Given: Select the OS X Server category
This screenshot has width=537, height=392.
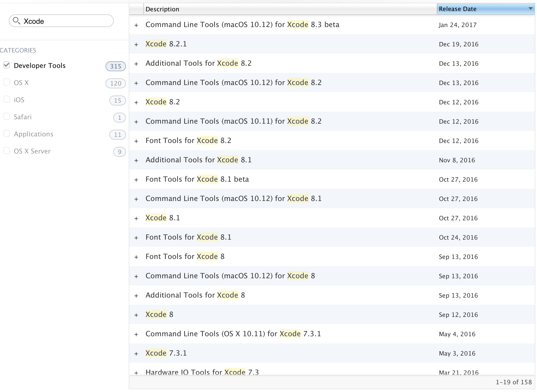Looking at the screenshot, I should click(7, 151).
